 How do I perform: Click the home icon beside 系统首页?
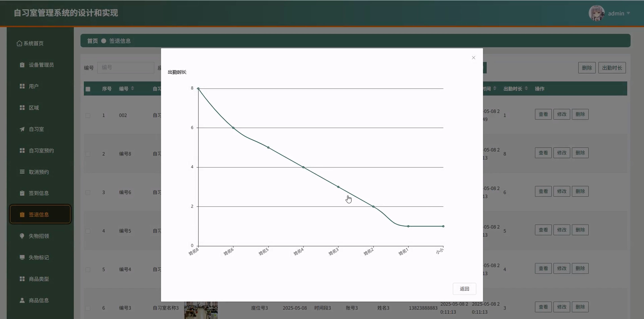[19, 44]
